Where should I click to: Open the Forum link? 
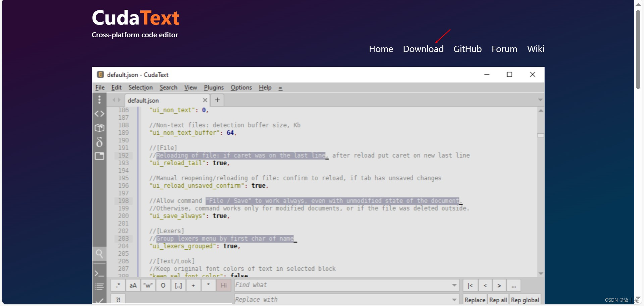click(x=504, y=49)
